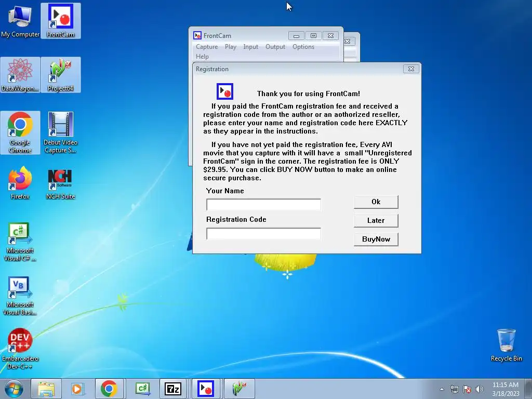Open Windows Media Player from taskbar
This screenshot has height=399, width=532.
coord(77,389)
